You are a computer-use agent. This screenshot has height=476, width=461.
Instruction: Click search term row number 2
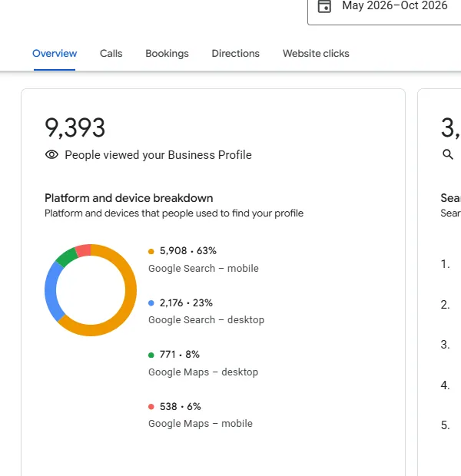pos(446,305)
